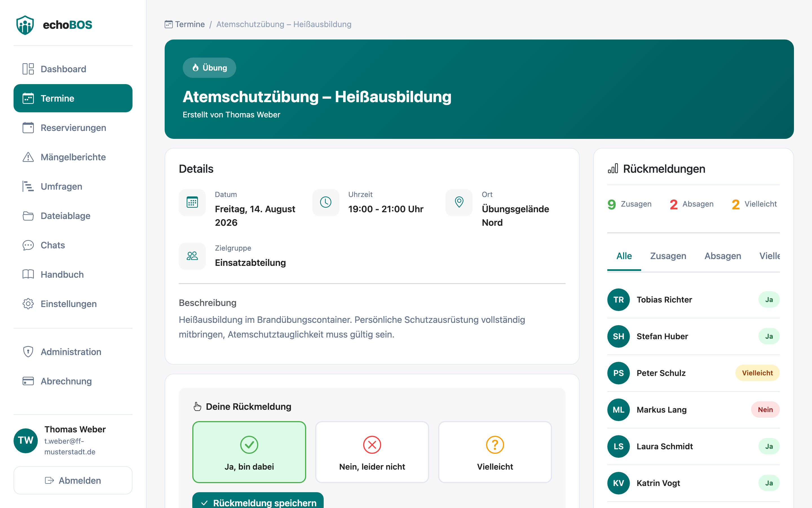The image size is (812, 508).
Task: Click the Umfragen bar chart icon
Action: click(28, 186)
